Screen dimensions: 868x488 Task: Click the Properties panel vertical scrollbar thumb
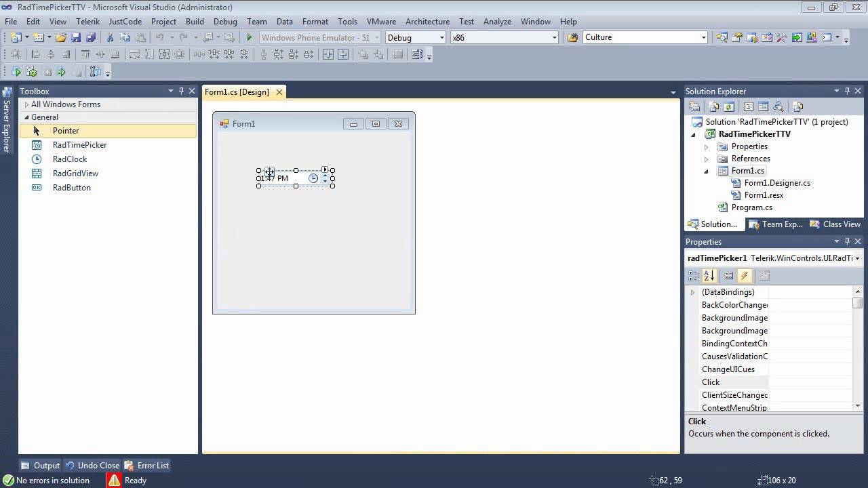tap(858, 303)
